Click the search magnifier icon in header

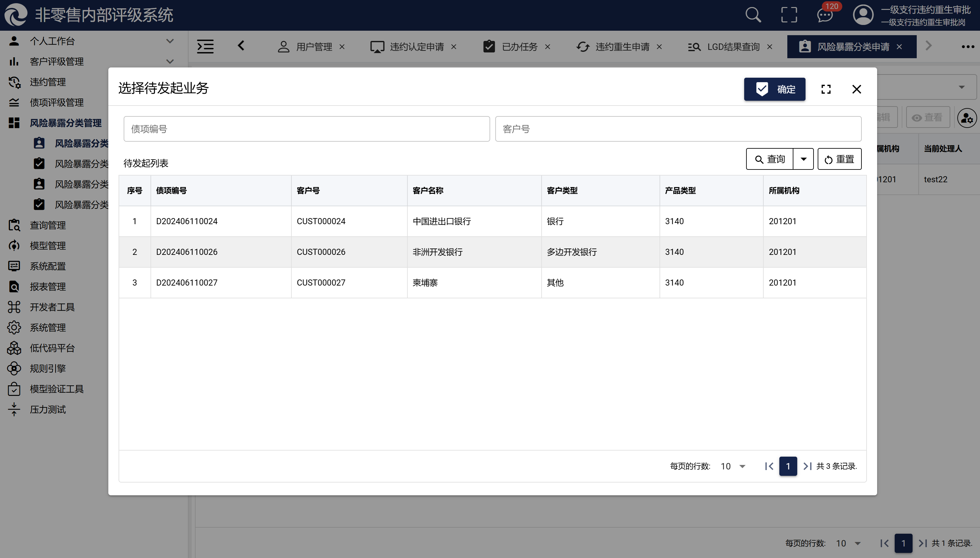tap(753, 15)
